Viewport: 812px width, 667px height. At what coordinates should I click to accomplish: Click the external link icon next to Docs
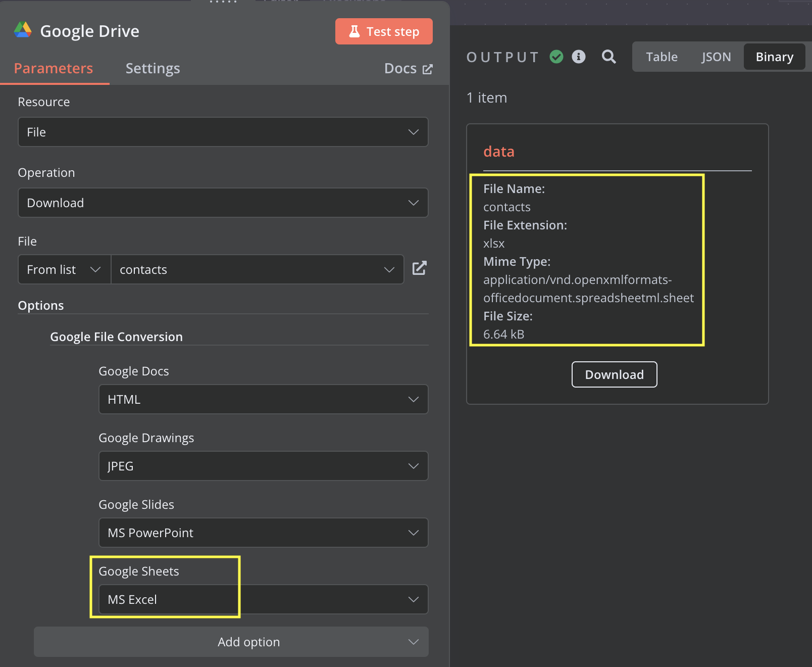click(x=428, y=68)
